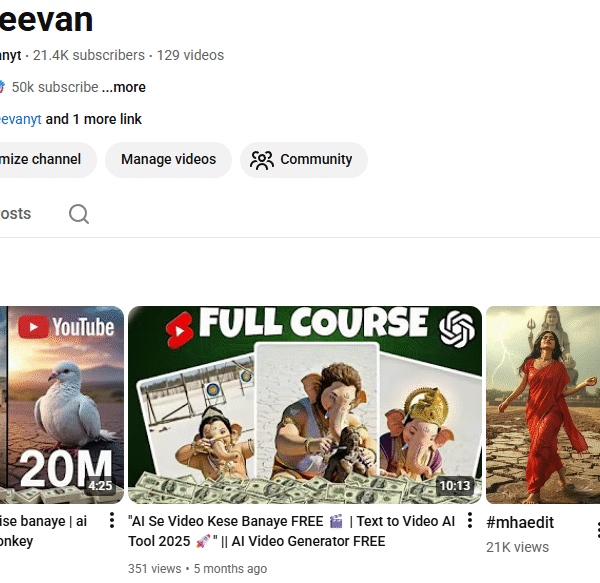The height and width of the screenshot is (583, 600).
Task: Click the channel search magnifier icon
Action: point(79,214)
